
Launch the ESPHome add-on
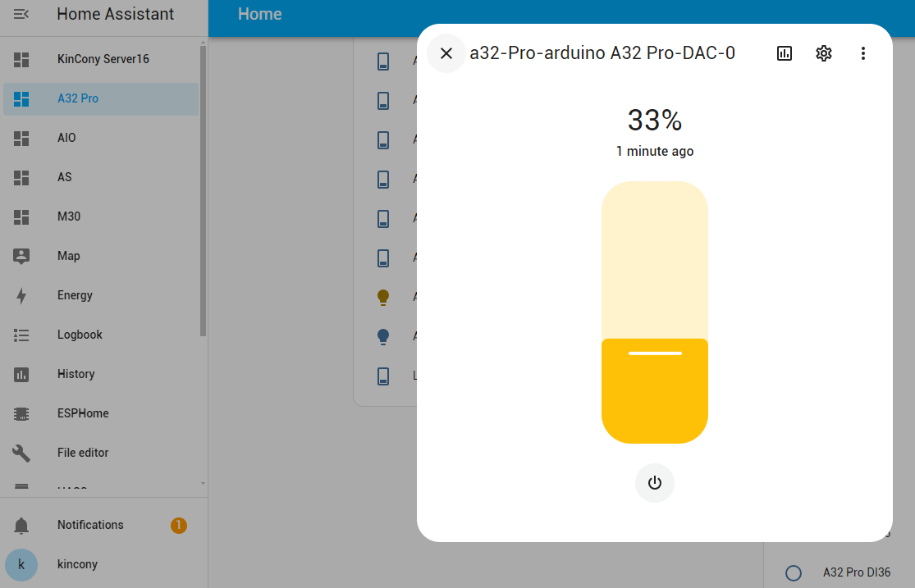[x=82, y=413]
